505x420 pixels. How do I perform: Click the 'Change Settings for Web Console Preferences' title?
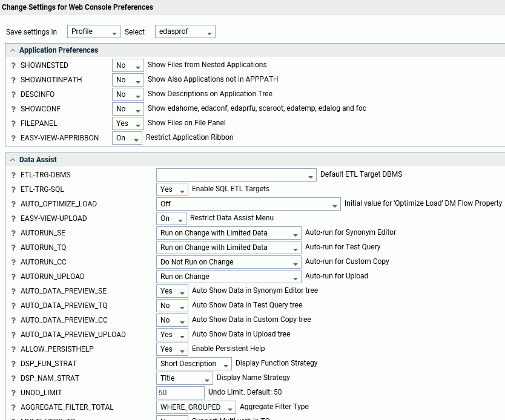[78, 7]
